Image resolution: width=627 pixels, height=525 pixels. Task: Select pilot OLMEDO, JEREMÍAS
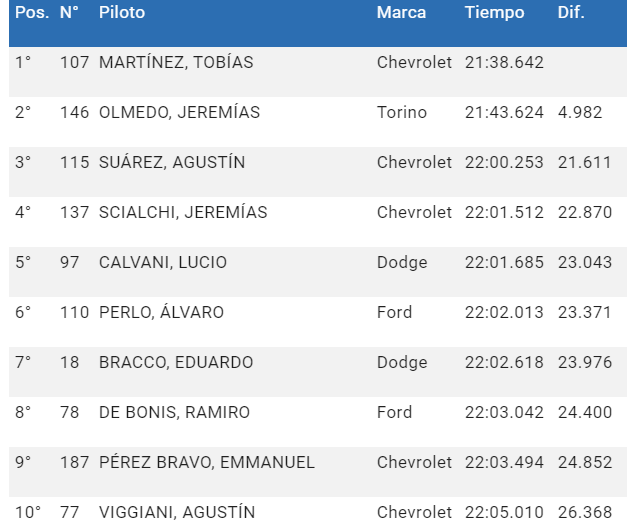click(179, 112)
